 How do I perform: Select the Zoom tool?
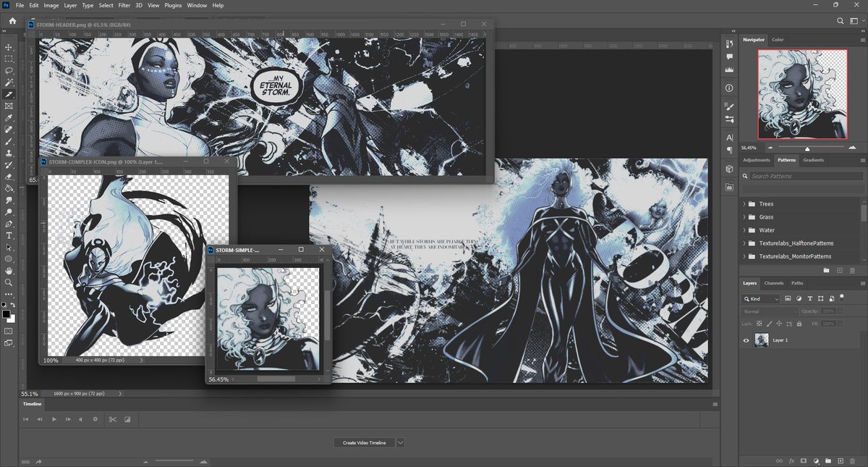pos(9,282)
